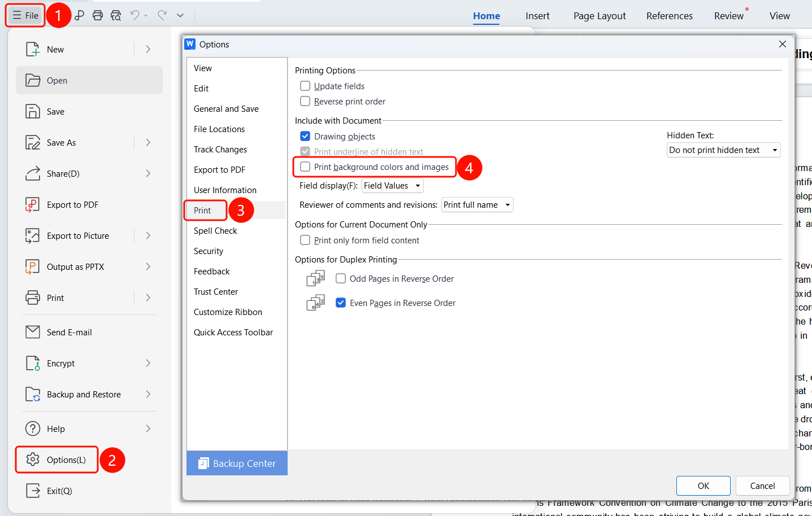Switch to the Page Layout ribbon tab
The height and width of the screenshot is (516, 812).
click(x=600, y=16)
